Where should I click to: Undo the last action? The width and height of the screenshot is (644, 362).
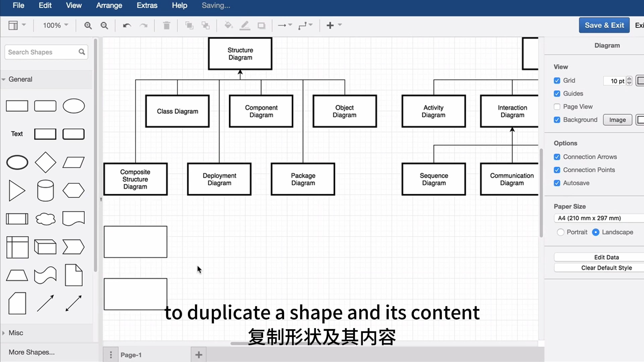(x=127, y=25)
